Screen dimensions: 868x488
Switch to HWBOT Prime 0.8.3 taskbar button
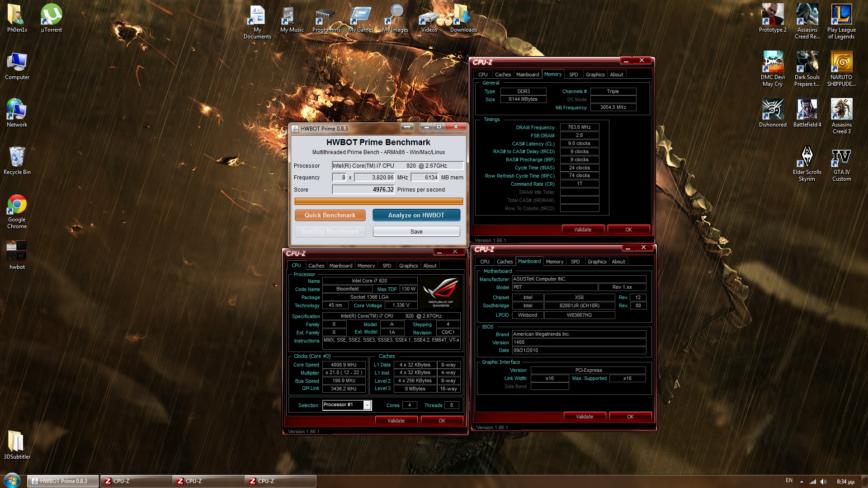63,481
